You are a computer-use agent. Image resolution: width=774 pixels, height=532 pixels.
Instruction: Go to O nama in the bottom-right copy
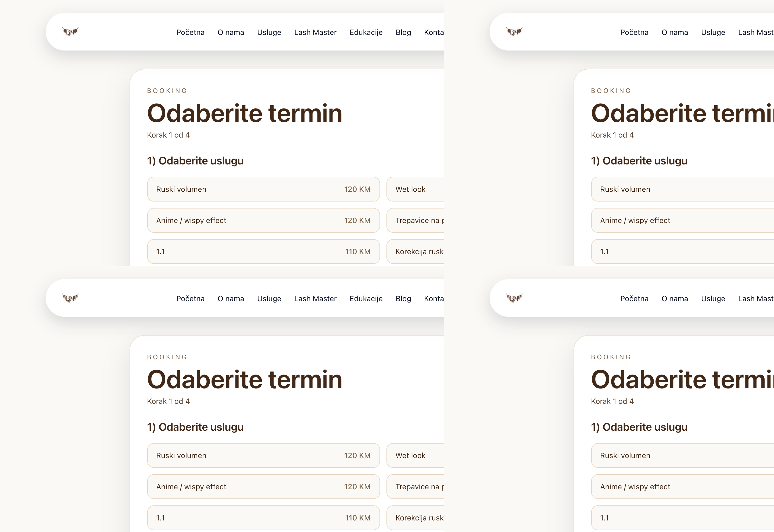[675, 299]
